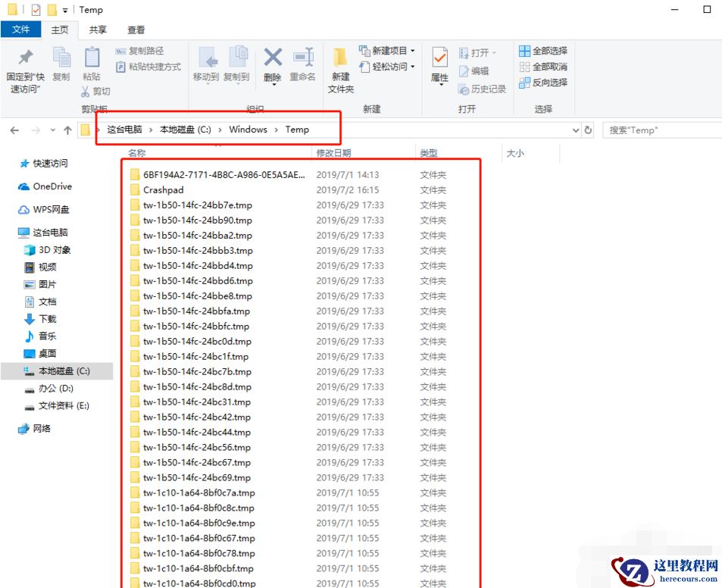Image resolution: width=722 pixels, height=588 pixels.
Task: Open the 文件 (File) menu
Action: 20,30
